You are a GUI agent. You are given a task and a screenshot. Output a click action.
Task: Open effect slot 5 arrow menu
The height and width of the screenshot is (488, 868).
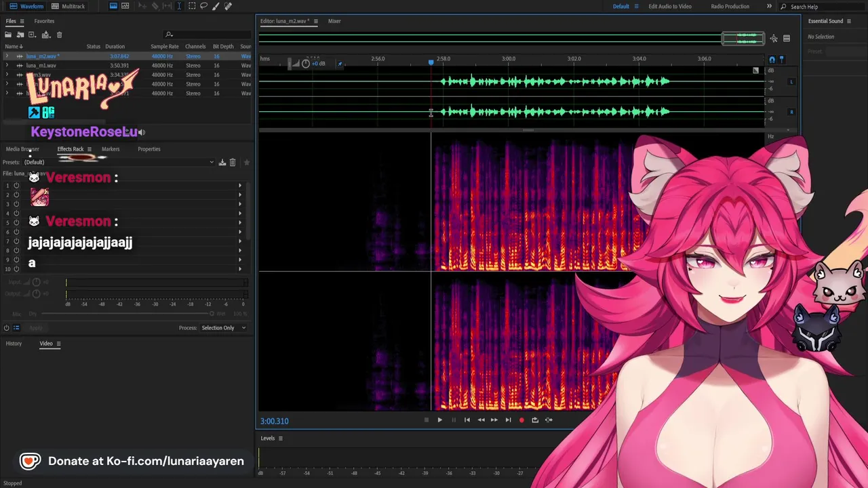pos(239,222)
